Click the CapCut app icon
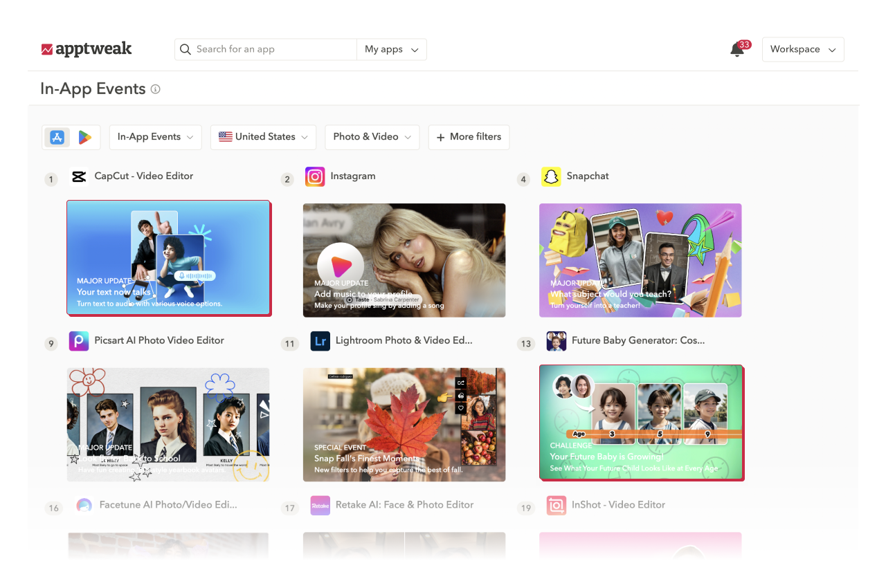Screen dimensions: 886x588 coord(78,176)
